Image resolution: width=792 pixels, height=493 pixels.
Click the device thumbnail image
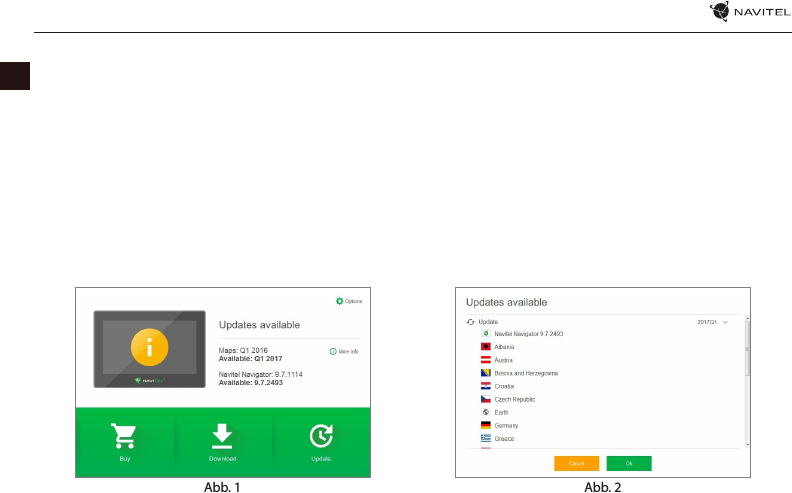[150, 349]
